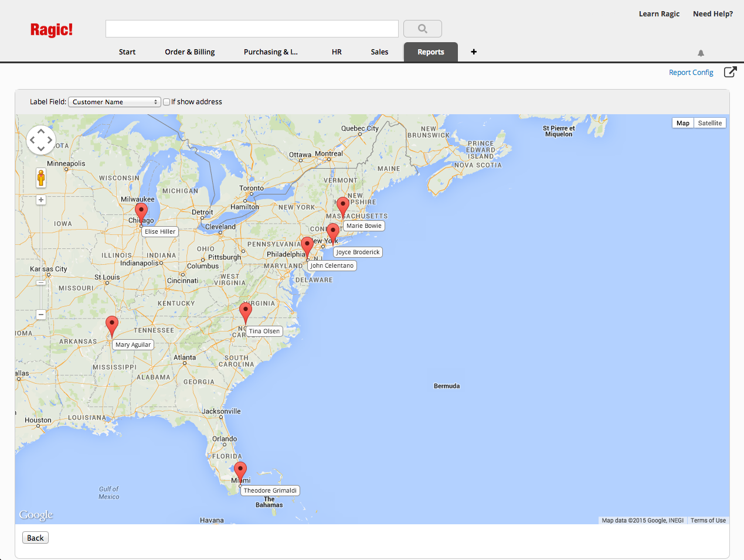This screenshot has width=744, height=560.
Task: Click the zoom in plus button
Action: (x=41, y=200)
